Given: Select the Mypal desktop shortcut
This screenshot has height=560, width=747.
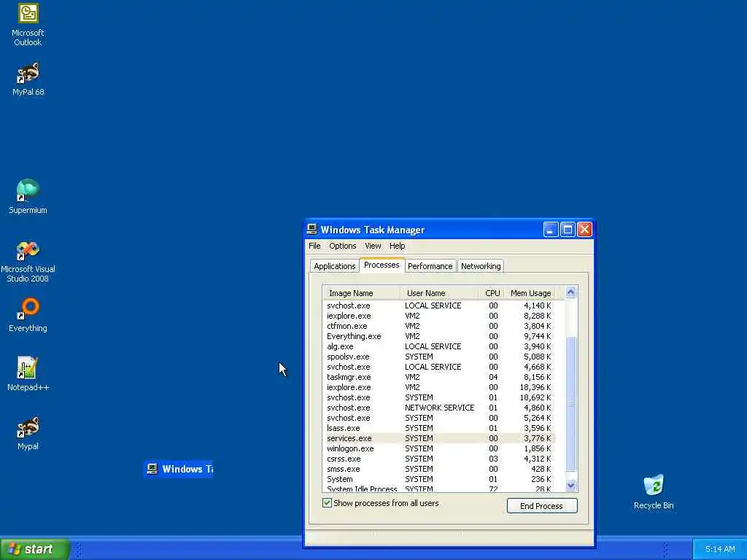Looking at the screenshot, I should 28,433.
